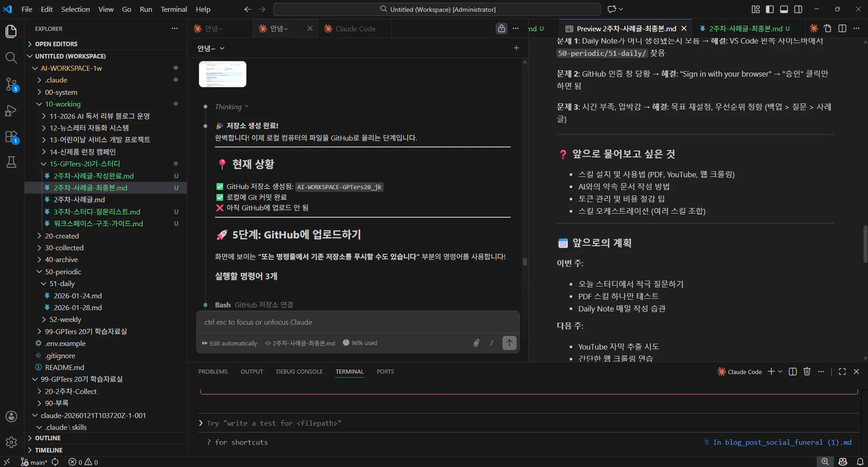The width and height of the screenshot is (868, 467).
Task: Expand the Thinking section
Action: [x=232, y=107]
